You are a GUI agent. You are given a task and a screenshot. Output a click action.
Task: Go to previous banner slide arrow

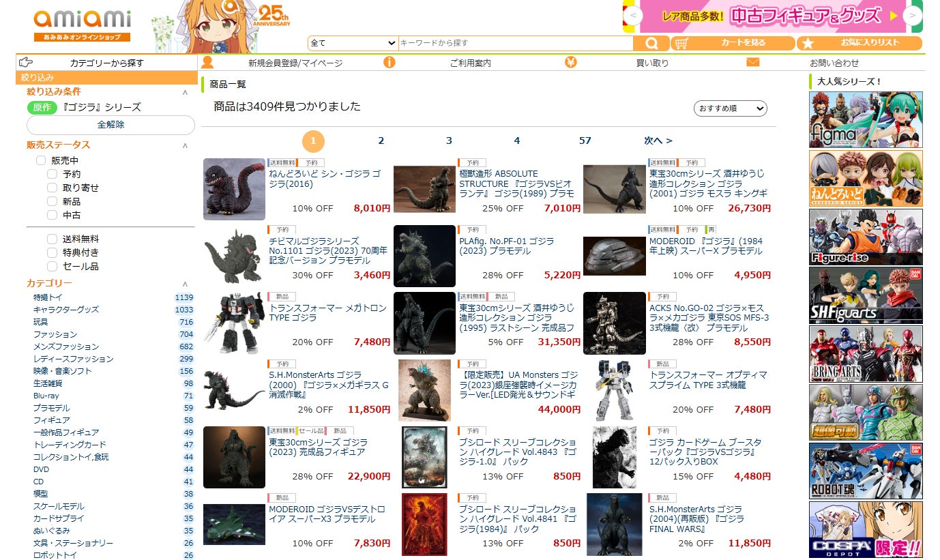click(633, 15)
